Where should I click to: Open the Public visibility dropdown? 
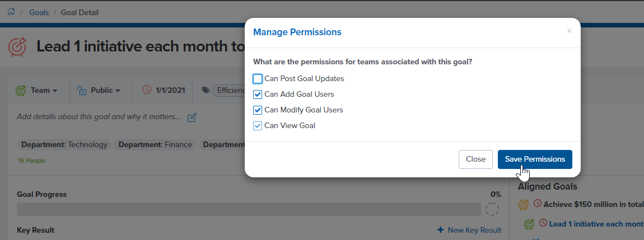pos(99,90)
